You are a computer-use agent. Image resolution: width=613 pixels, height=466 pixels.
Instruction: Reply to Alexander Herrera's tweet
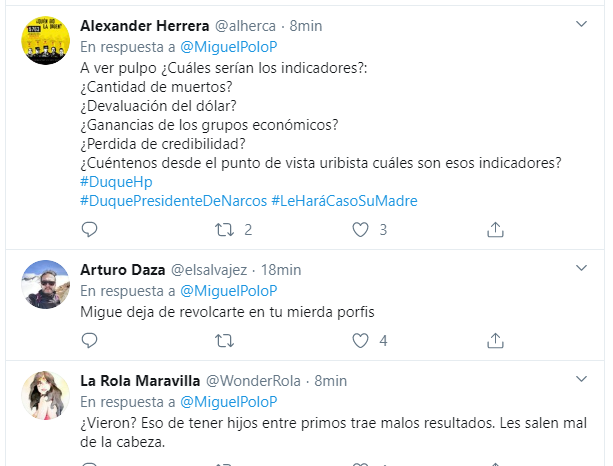pyautogui.click(x=89, y=230)
